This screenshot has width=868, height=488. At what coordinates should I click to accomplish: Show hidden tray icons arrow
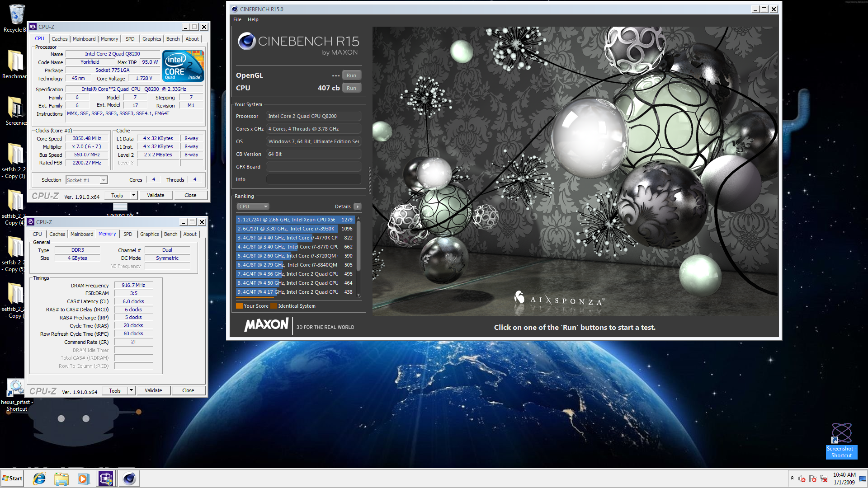pyautogui.click(x=792, y=478)
